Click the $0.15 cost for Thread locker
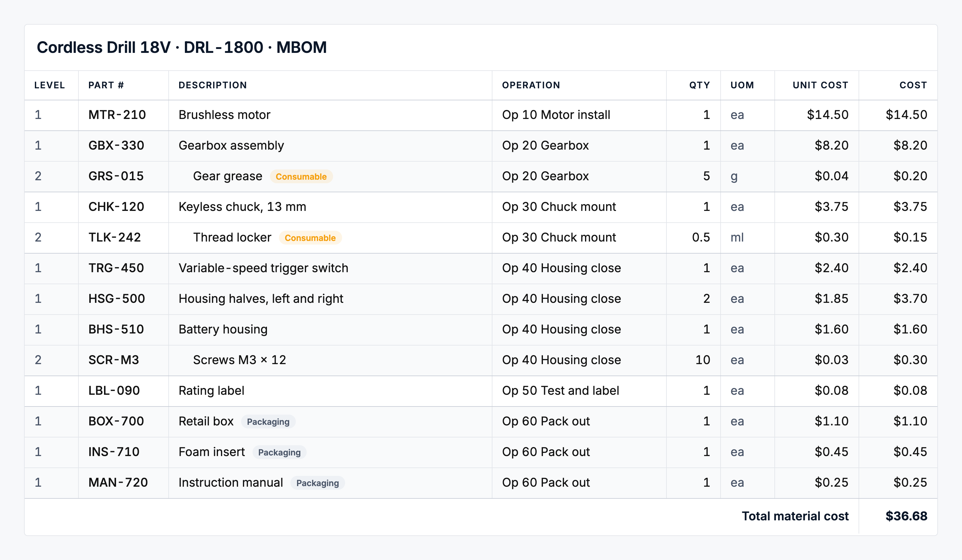Viewport: 962px width, 560px height. (x=910, y=237)
